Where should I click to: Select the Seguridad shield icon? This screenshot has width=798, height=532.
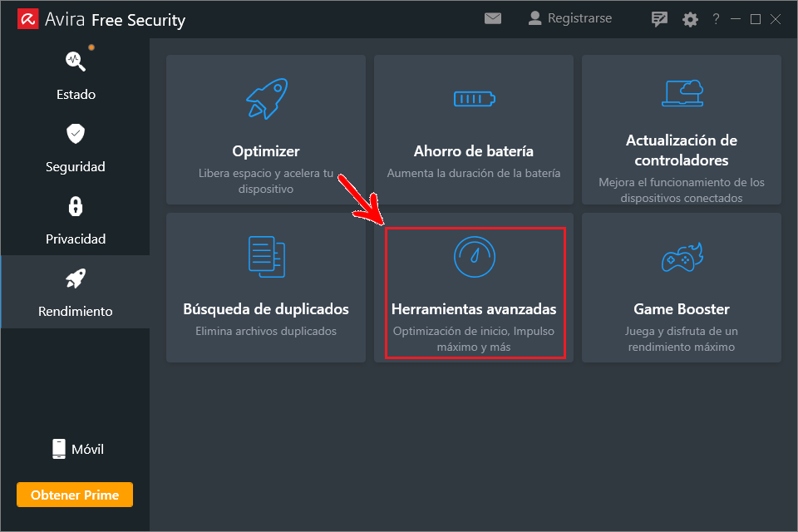pyautogui.click(x=76, y=133)
